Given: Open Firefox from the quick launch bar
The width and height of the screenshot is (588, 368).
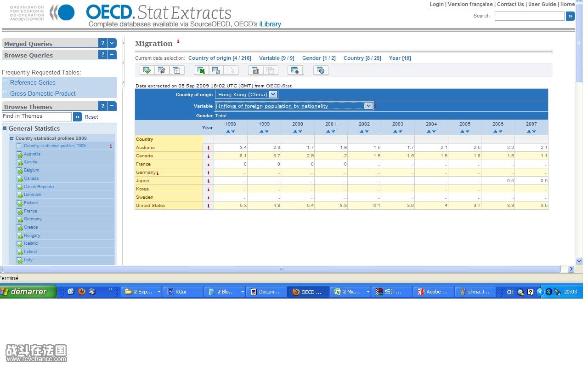Looking at the screenshot, I should point(82,291).
